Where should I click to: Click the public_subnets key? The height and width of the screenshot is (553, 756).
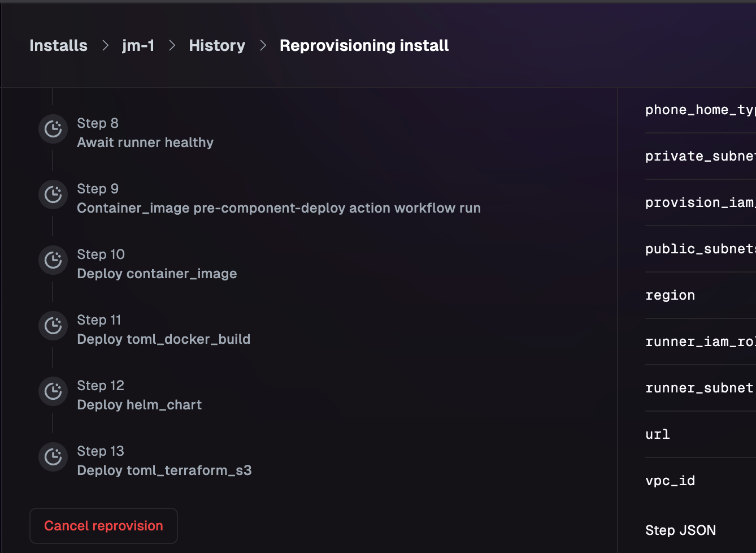[x=701, y=249]
